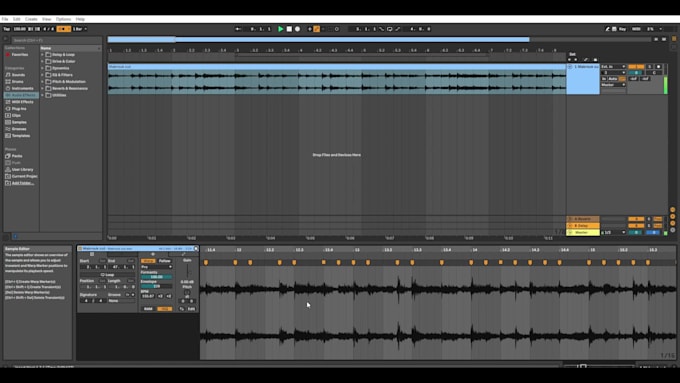
Task: Expand the EQ & Filters folder
Action: coord(42,75)
